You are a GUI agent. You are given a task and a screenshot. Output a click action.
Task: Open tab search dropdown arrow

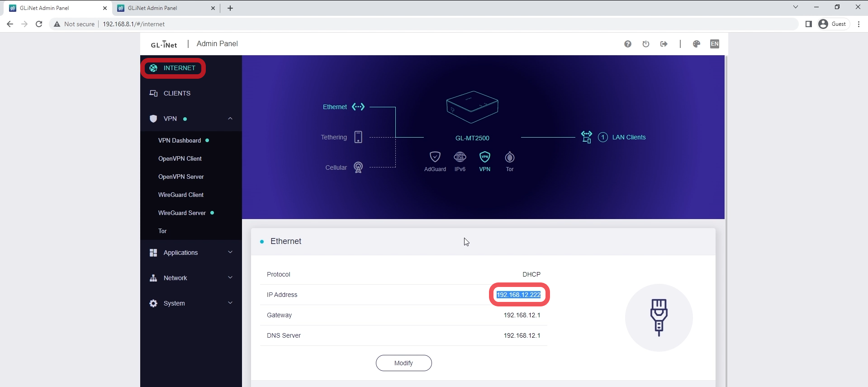point(796,7)
